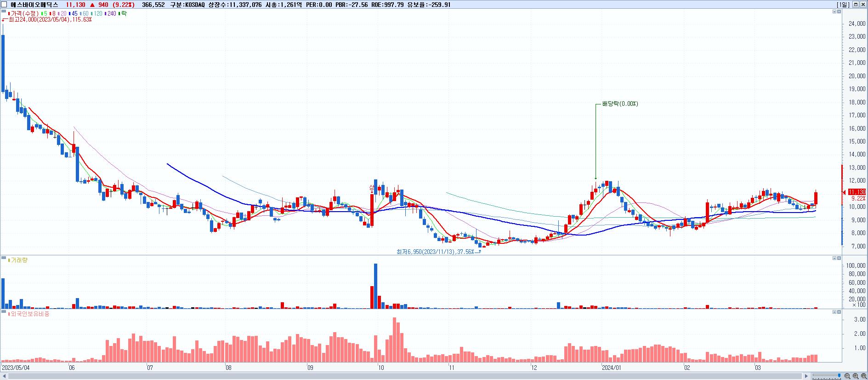The width and height of the screenshot is (868, 380).
Task: Close the 거래량 volume pane
Action: point(839,258)
